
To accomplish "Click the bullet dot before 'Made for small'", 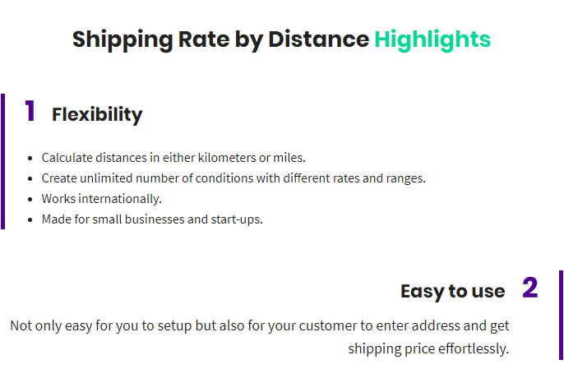I will [30, 219].
